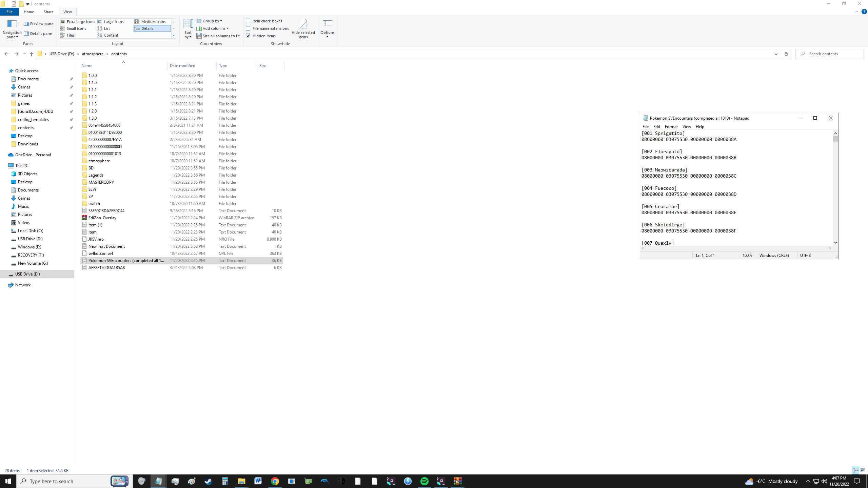This screenshot has width=868, height=488.
Task: Open Quick access in navigation pane
Action: (x=26, y=71)
